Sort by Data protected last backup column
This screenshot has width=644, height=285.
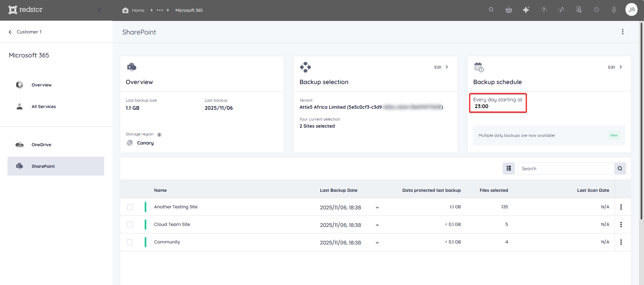tap(432, 190)
